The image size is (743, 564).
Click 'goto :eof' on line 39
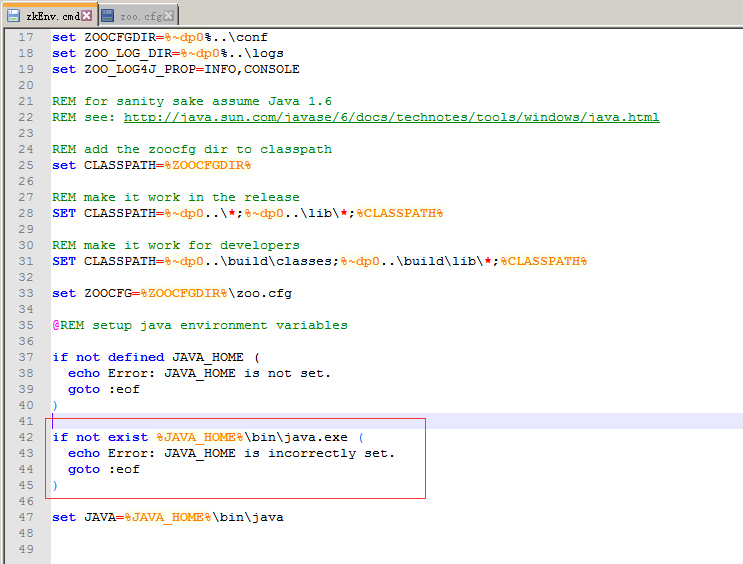(x=104, y=389)
